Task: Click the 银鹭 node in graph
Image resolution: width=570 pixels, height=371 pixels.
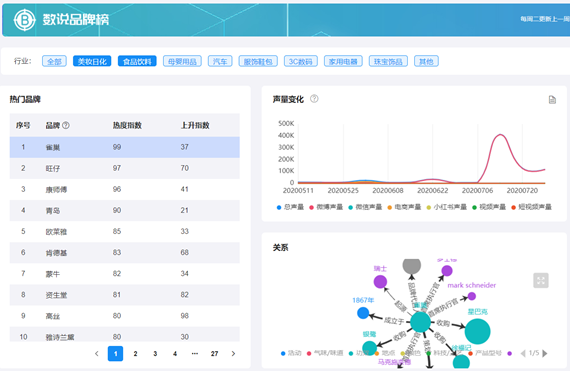Action: click(x=369, y=347)
